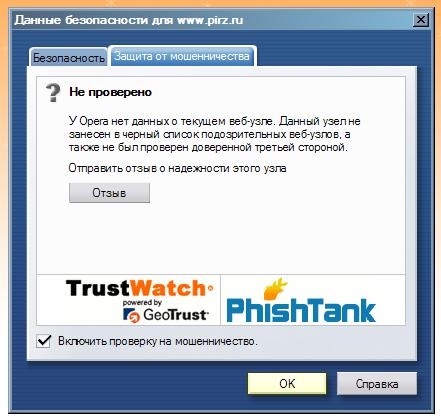Select the 'Защита от мошенничества' tab
Image resolution: width=441 pixels, height=419 pixels.
(182, 56)
